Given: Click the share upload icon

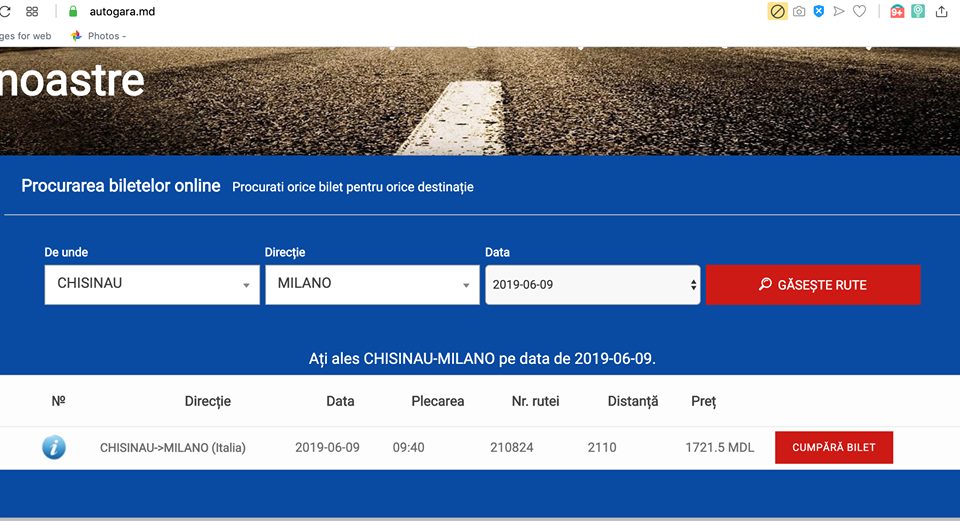Looking at the screenshot, I should tap(942, 11).
